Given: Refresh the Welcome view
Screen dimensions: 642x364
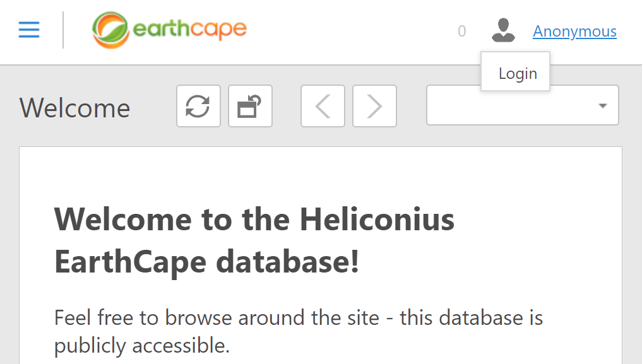Looking at the screenshot, I should pos(199,106).
